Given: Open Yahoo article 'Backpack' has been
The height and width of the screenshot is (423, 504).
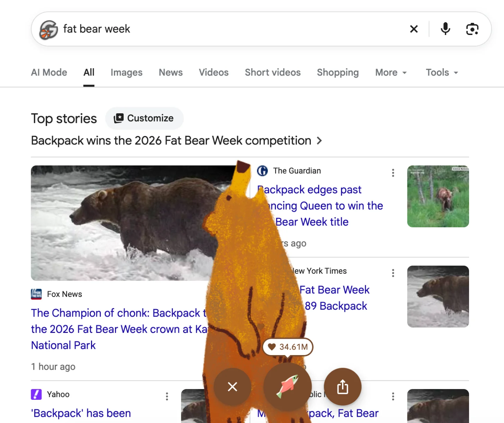Looking at the screenshot, I should click(81, 413).
